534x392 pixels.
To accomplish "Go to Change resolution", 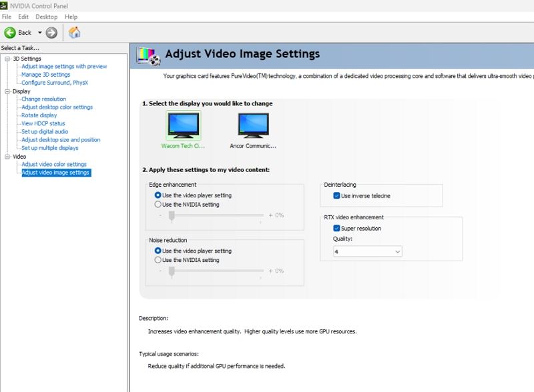I will click(x=43, y=99).
